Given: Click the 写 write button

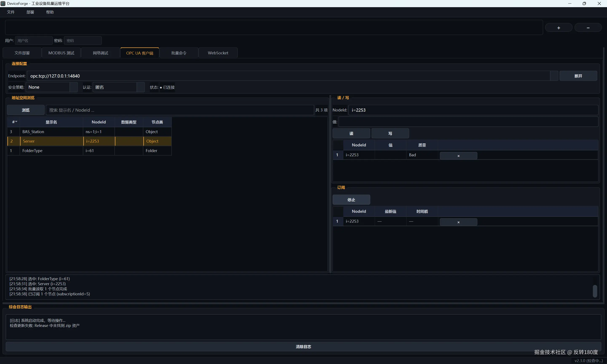Looking at the screenshot, I should click(390, 133).
